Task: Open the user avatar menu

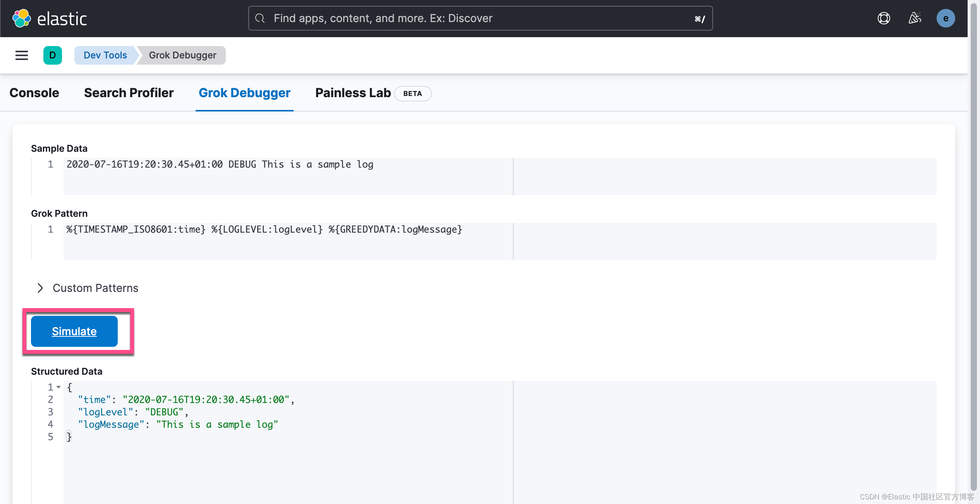Action: 946,18
